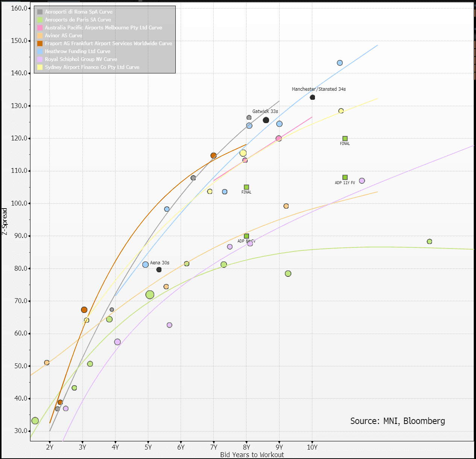Click the Bid Years to Workout axis title

click(x=252, y=454)
